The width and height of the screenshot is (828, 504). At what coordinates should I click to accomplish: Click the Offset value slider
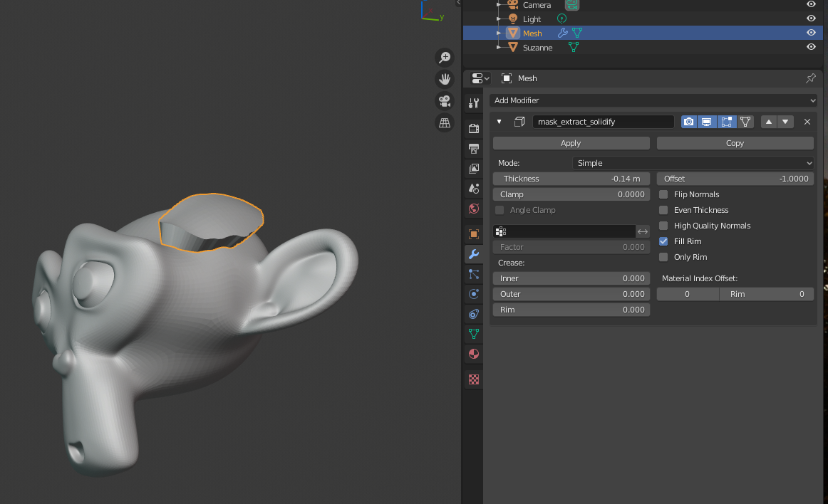[735, 179]
